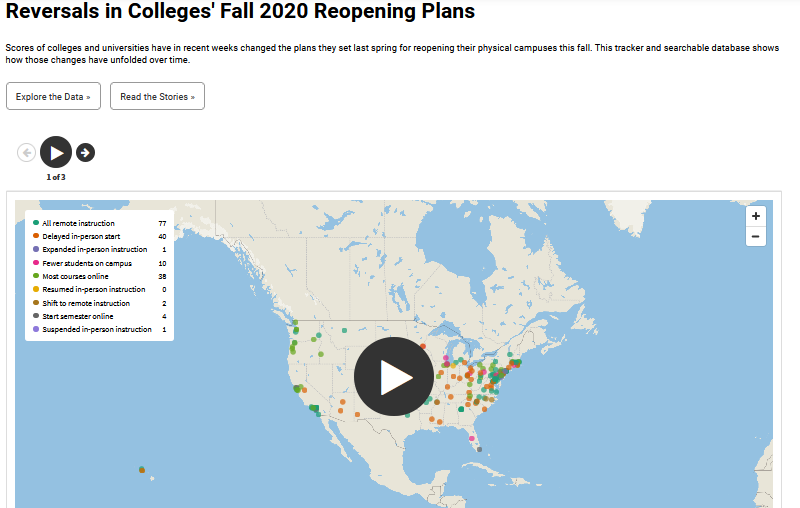Select All remote instruction legend entry
The height and width of the screenshot is (508, 800).
(99, 223)
